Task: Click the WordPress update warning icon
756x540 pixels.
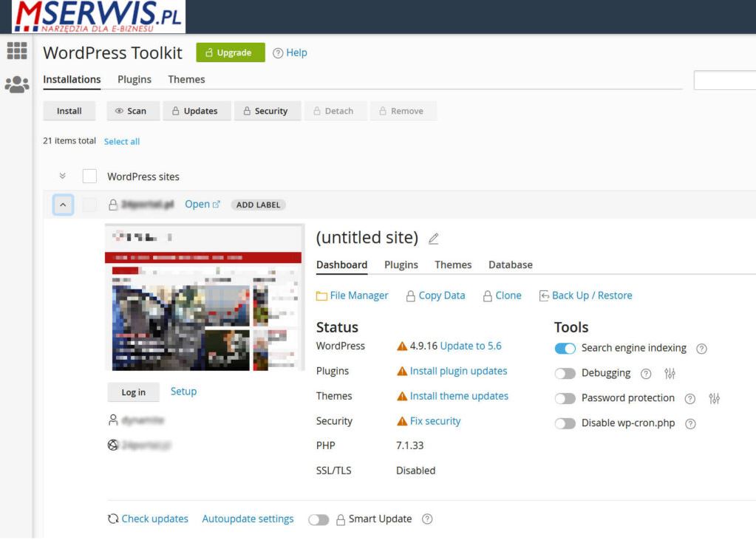Action: click(401, 346)
